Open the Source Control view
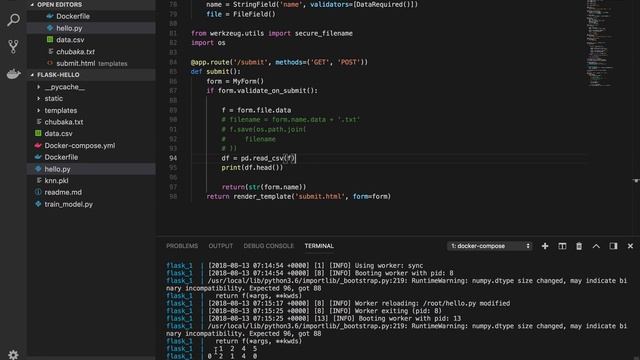The width and height of the screenshot is (640, 360). pos(13,47)
